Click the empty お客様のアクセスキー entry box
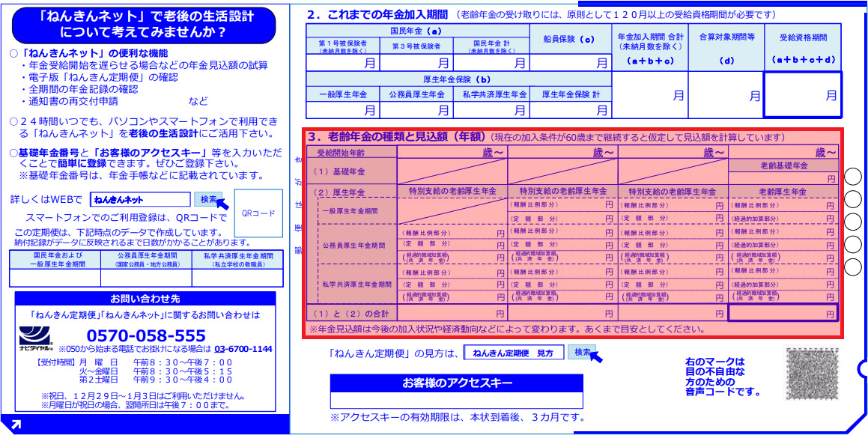This screenshot has width=868, height=435. [x=457, y=401]
